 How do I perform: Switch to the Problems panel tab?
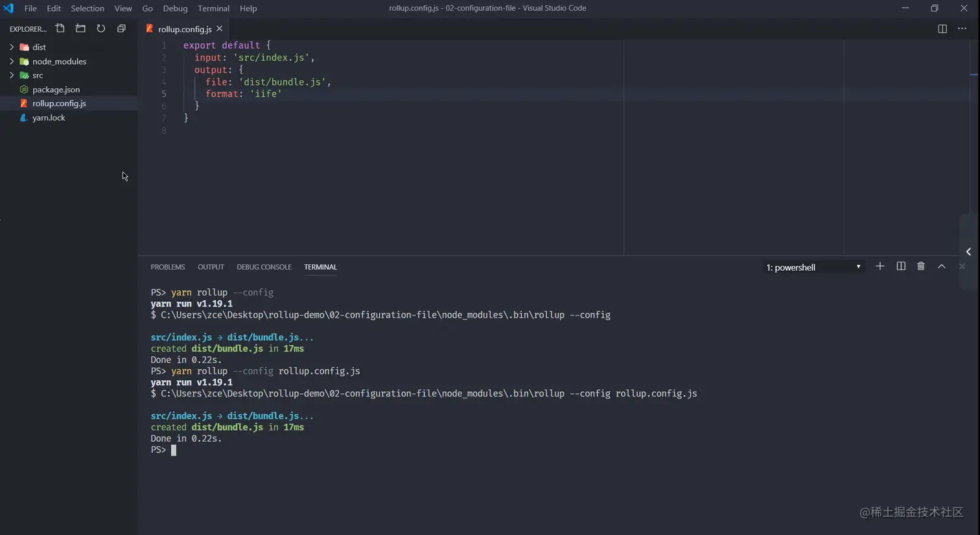pyautogui.click(x=168, y=267)
